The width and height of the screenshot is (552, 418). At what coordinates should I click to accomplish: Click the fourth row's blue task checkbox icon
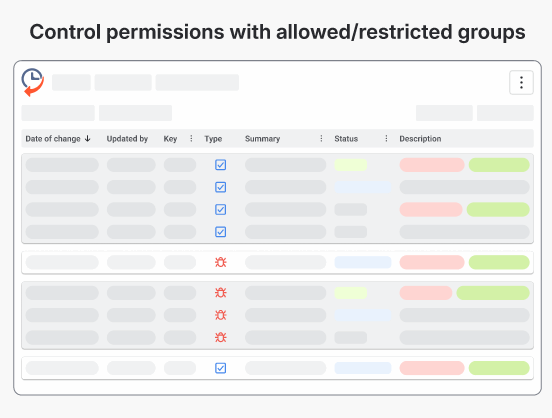220,232
